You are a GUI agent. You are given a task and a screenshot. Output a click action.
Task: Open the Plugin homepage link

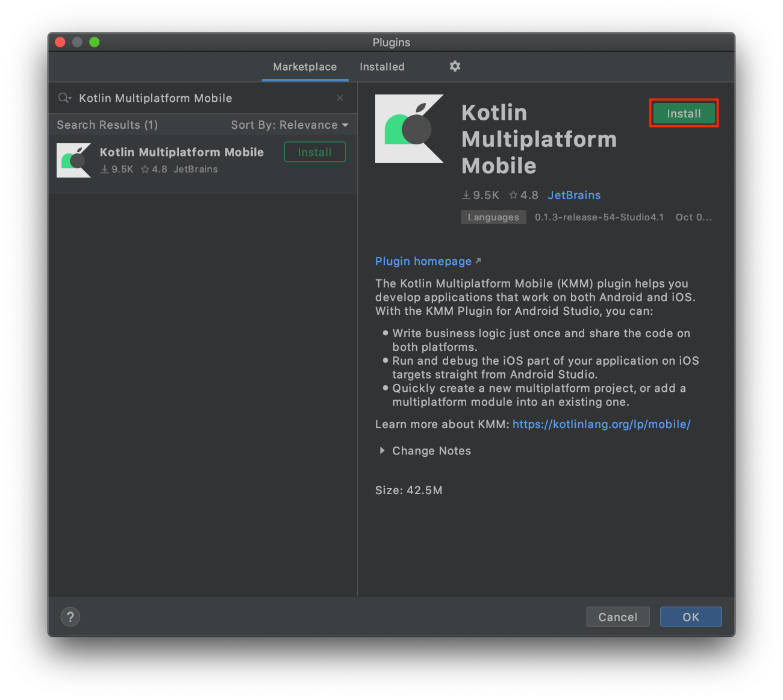[428, 261]
